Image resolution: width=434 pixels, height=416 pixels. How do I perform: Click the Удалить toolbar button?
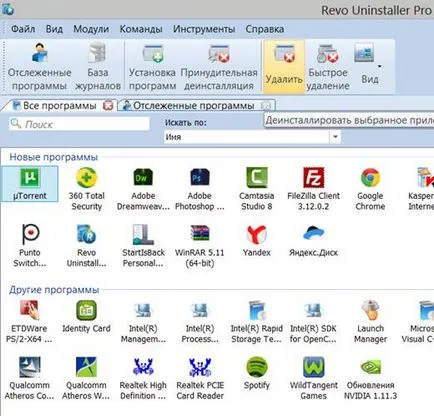[x=284, y=67]
